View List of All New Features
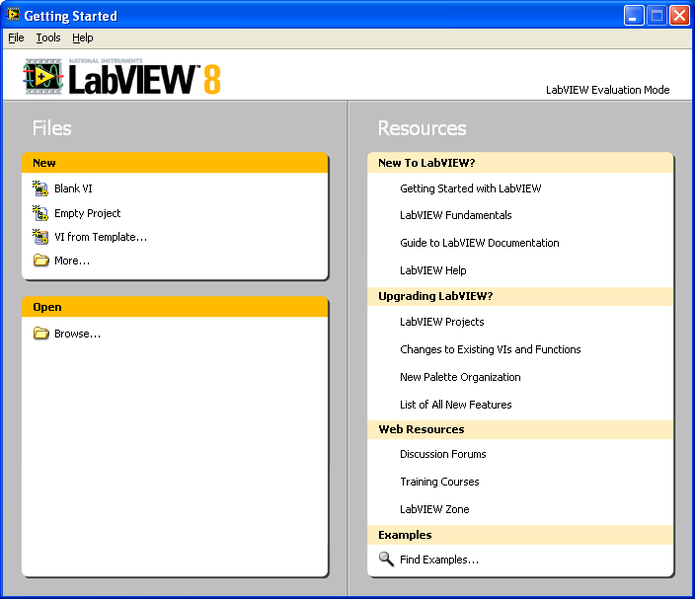 click(x=456, y=404)
